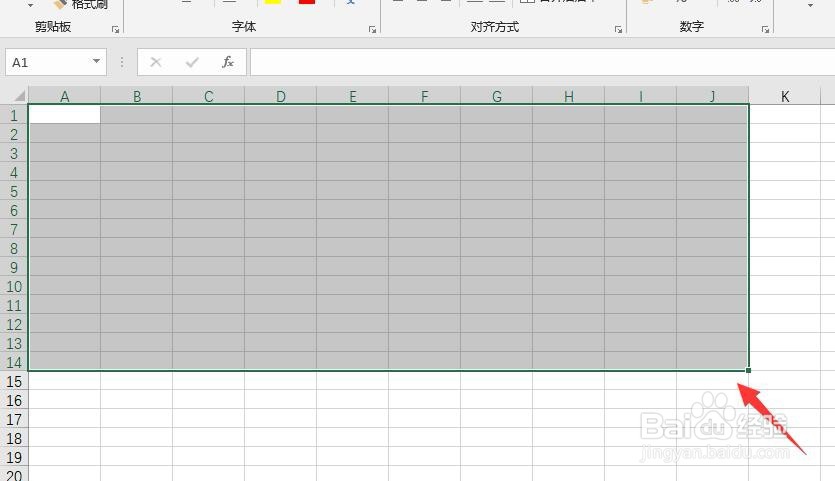The image size is (835, 481).
Task: Select the active cell A1
Action: click(64, 115)
